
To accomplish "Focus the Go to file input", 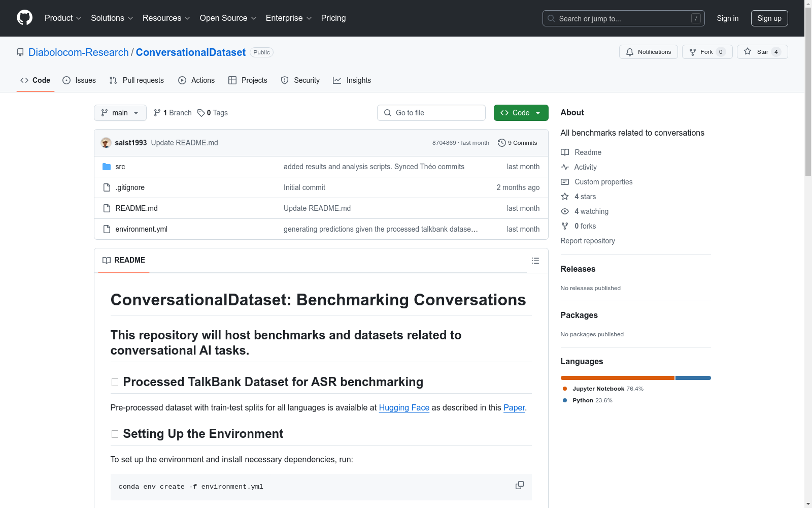I will (x=431, y=113).
